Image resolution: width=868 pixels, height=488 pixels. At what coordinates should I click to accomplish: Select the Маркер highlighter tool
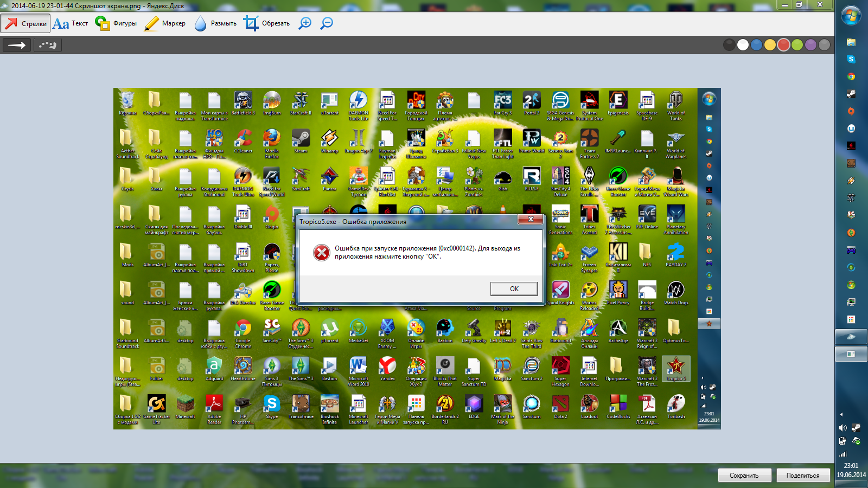pos(165,23)
